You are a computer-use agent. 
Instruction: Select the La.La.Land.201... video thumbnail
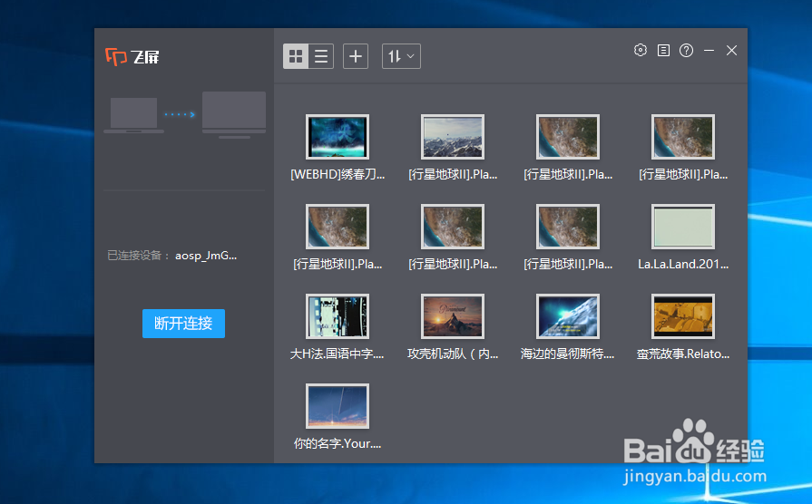(x=683, y=227)
